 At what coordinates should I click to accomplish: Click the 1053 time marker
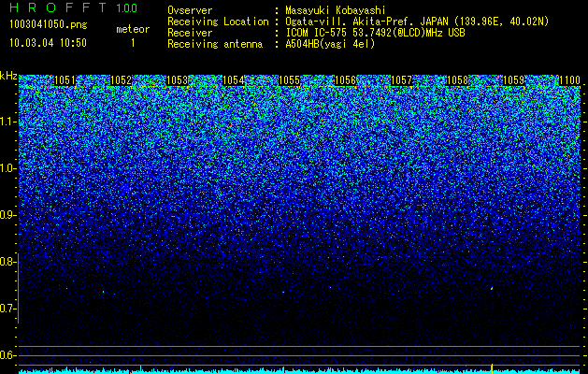coord(177,80)
